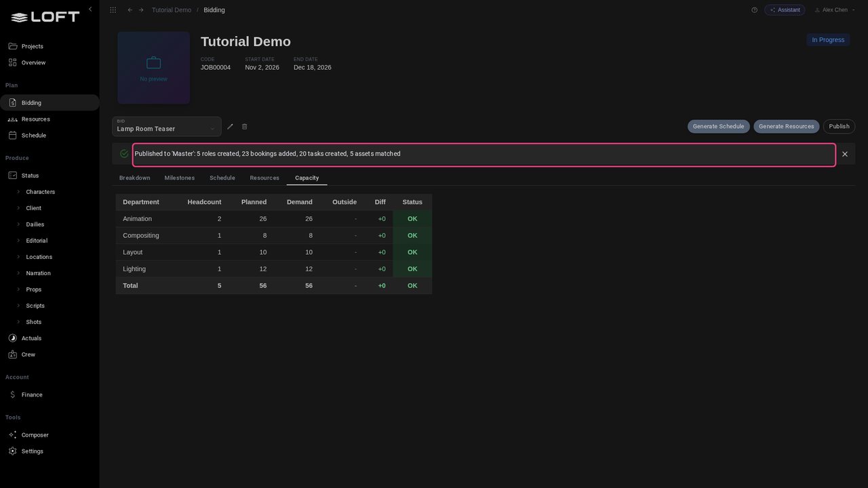The height and width of the screenshot is (488, 868).
Task: Expand the Editorial tree item
Action: (18, 241)
